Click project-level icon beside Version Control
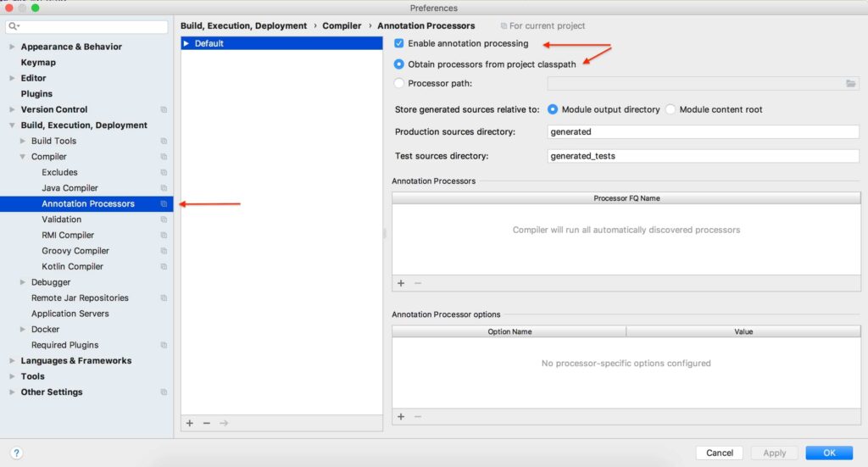 [x=164, y=109]
